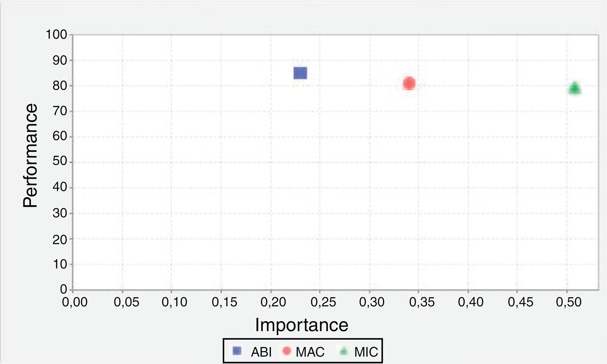Click the 20 tick label on Performance axis
The image size is (607, 364).
pos(60,239)
